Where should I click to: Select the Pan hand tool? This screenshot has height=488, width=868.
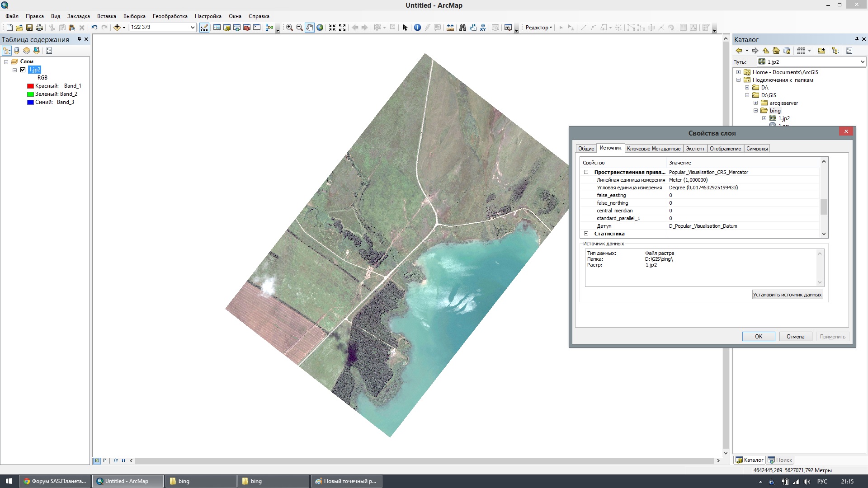pos(310,28)
